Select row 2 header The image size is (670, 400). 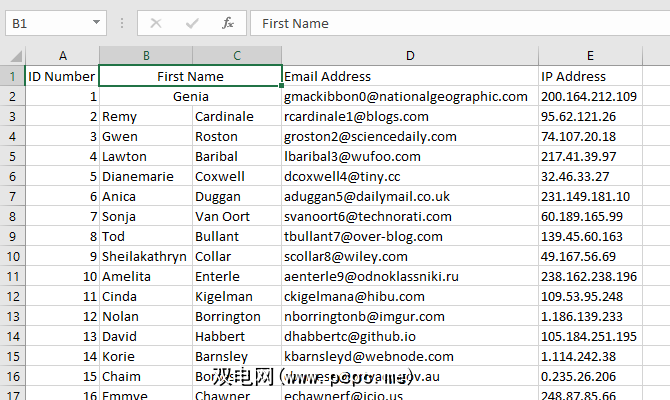tap(12, 96)
